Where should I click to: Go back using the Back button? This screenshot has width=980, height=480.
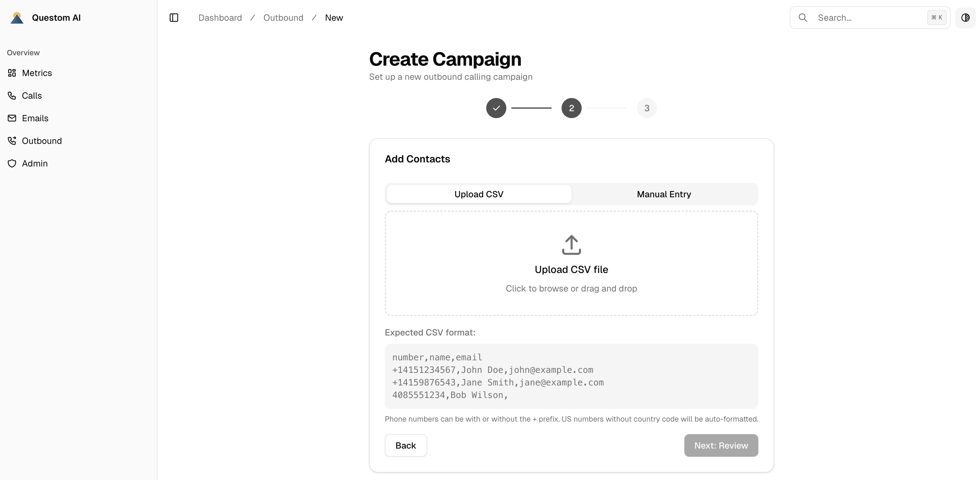click(405, 445)
